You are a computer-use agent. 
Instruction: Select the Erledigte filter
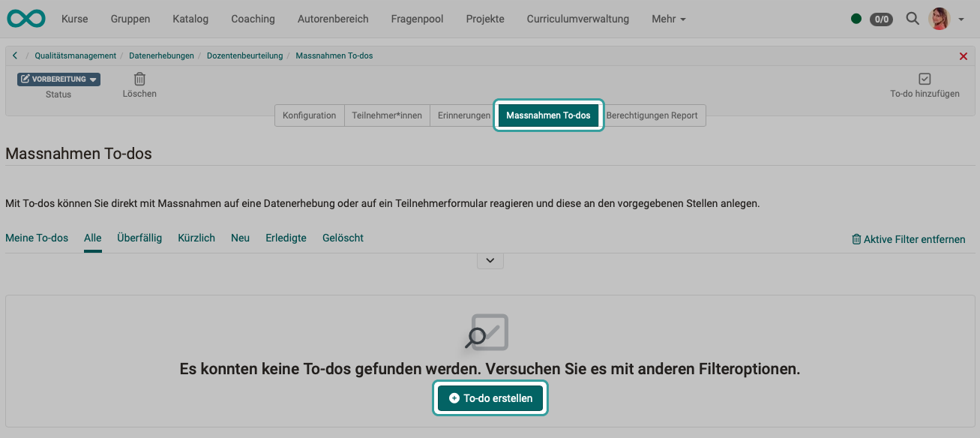(x=286, y=238)
